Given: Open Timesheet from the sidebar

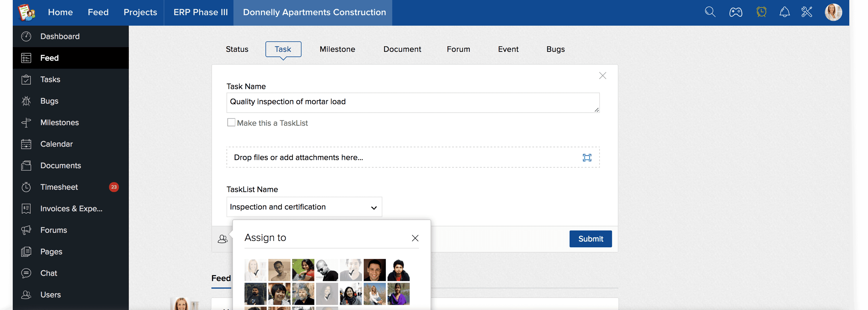Looking at the screenshot, I should (59, 187).
